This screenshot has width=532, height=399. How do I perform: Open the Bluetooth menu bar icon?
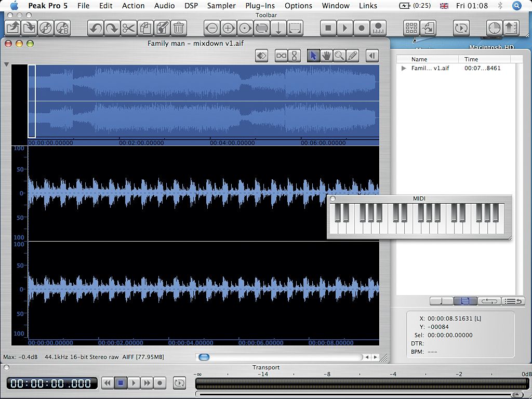(500, 6)
